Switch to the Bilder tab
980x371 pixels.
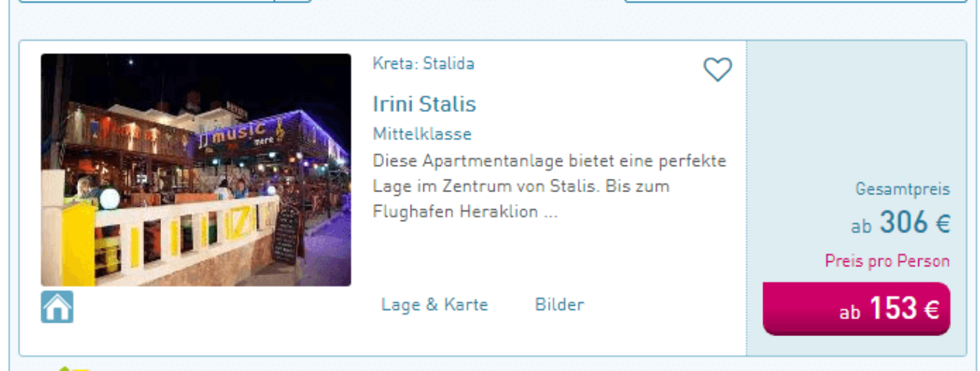coord(559,304)
